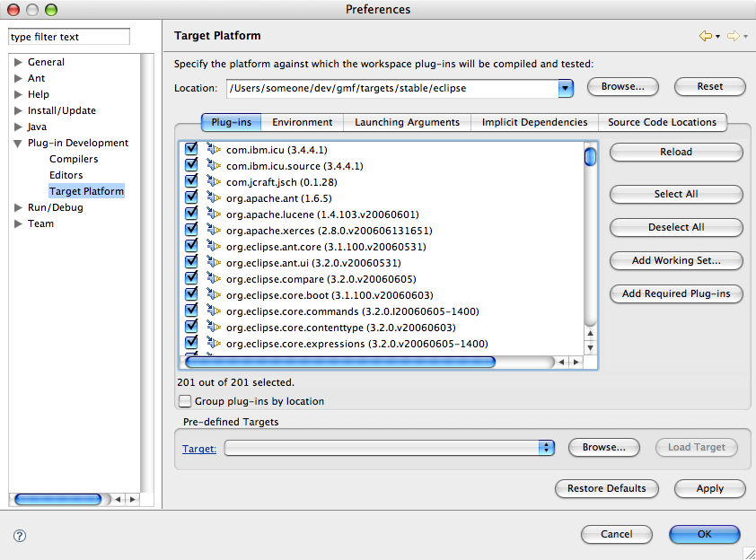
Task: Click the plug-in icon beside org.apache.ant
Action: coord(214,197)
